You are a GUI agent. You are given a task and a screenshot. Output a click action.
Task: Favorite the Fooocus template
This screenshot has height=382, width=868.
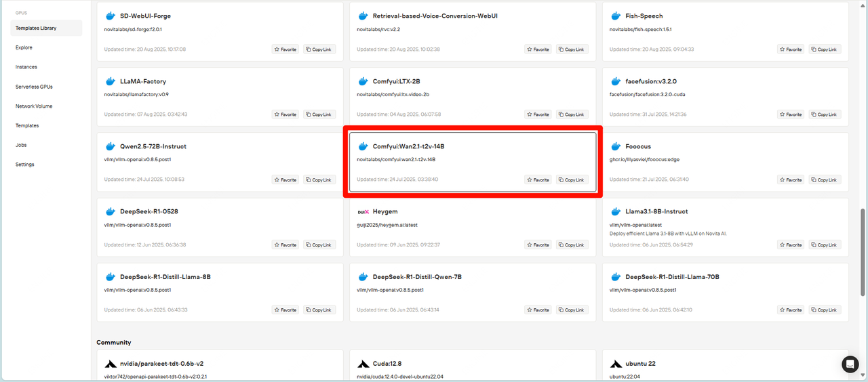coord(791,180)
